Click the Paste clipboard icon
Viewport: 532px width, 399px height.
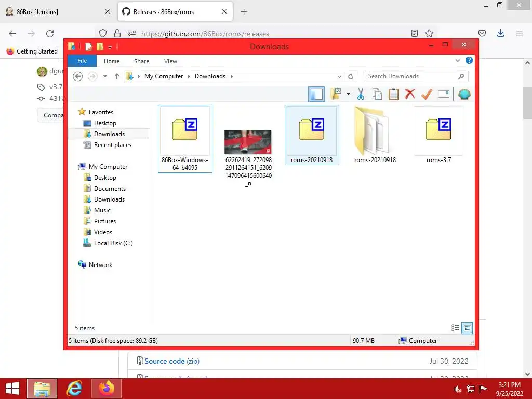point(394,94)
